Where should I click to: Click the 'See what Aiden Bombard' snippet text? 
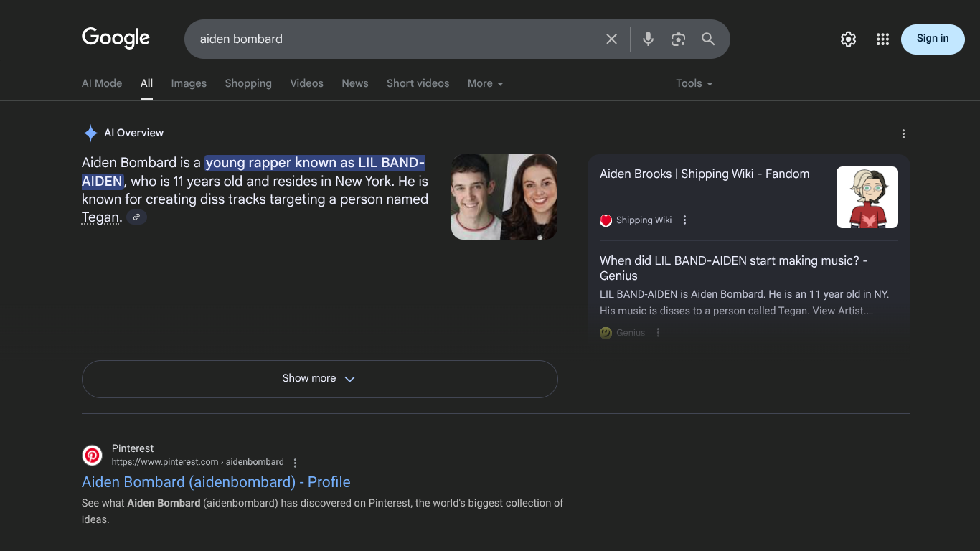(x=322, y=511)
